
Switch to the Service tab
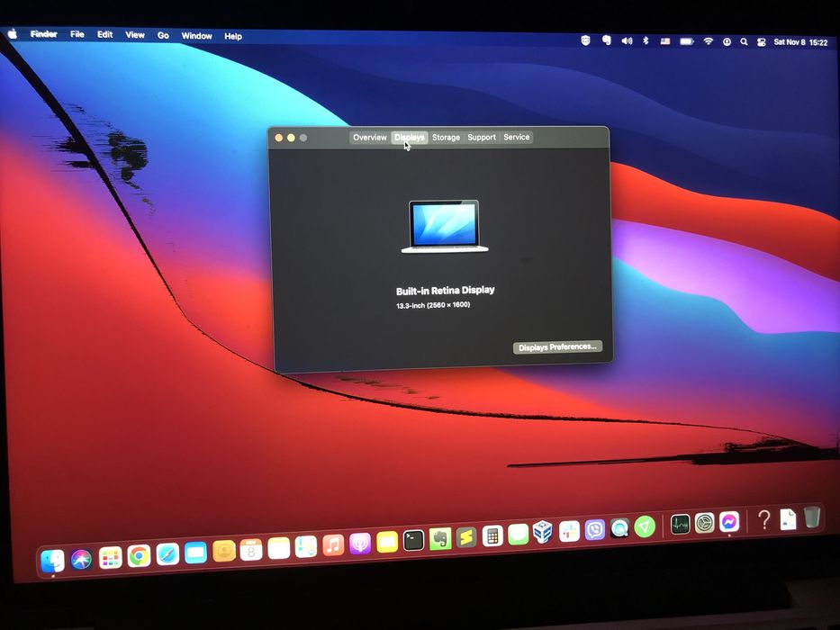pyautogui.click(x=517, y=137)
